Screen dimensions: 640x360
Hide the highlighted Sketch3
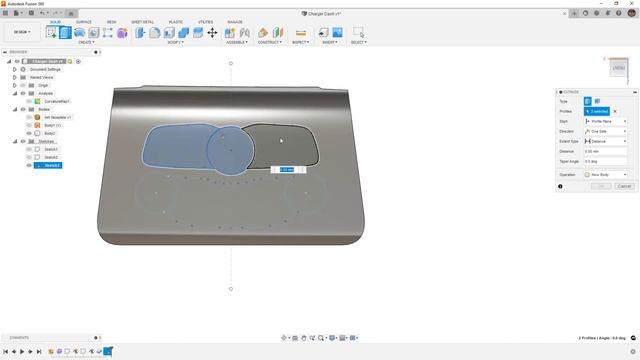click(29, 165)
